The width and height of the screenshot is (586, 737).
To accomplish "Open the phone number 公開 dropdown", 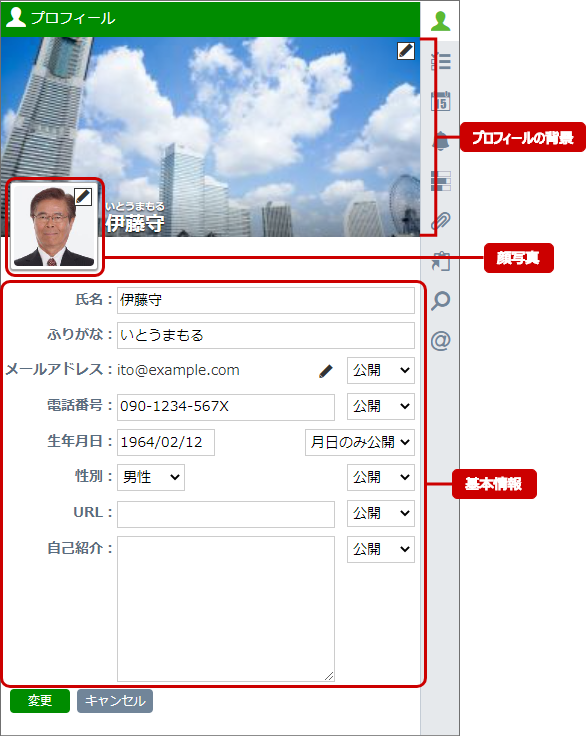I will pos(381,406).
